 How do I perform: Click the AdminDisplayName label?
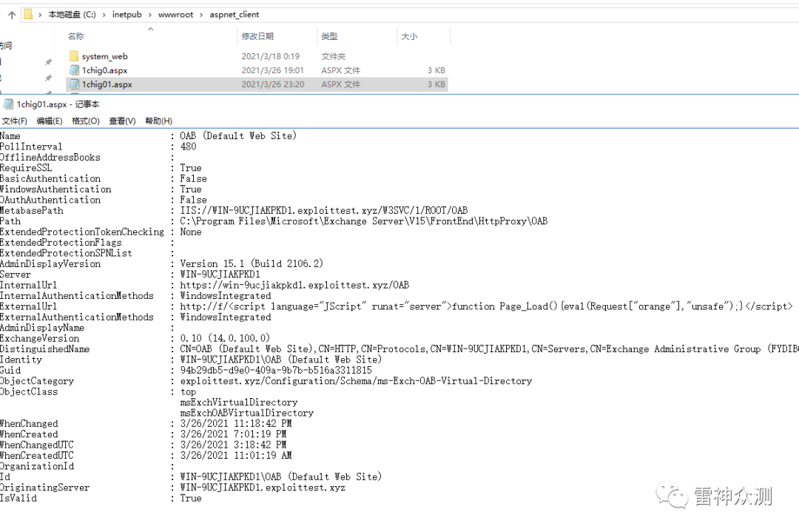pos(42,328)
